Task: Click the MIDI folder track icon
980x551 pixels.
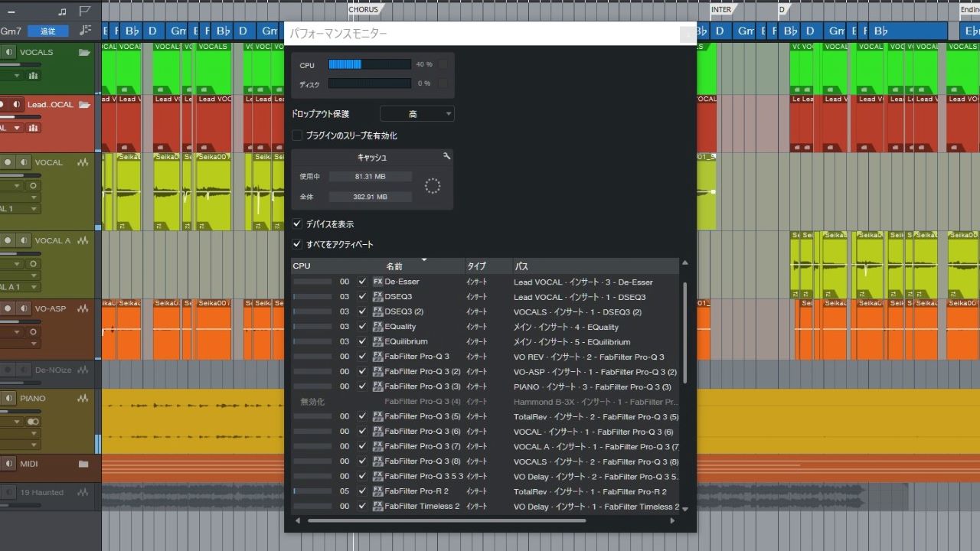Action: (83, 464)
